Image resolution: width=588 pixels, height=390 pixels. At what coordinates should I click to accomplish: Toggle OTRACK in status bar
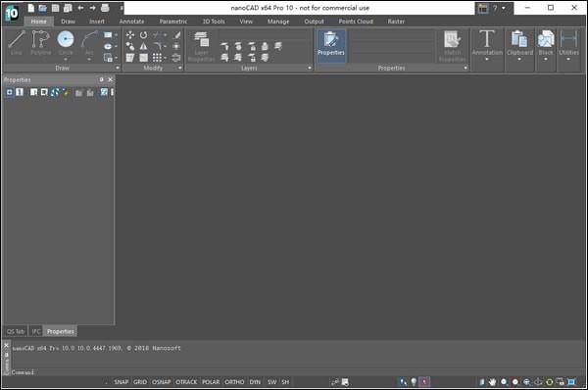tap(186, 382)
